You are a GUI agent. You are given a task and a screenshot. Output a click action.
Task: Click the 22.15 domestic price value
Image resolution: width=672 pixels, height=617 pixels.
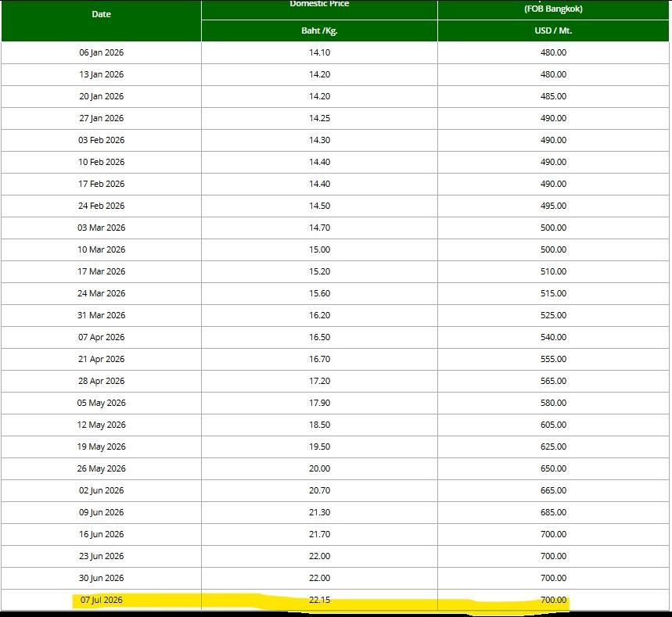pos(319,600)
